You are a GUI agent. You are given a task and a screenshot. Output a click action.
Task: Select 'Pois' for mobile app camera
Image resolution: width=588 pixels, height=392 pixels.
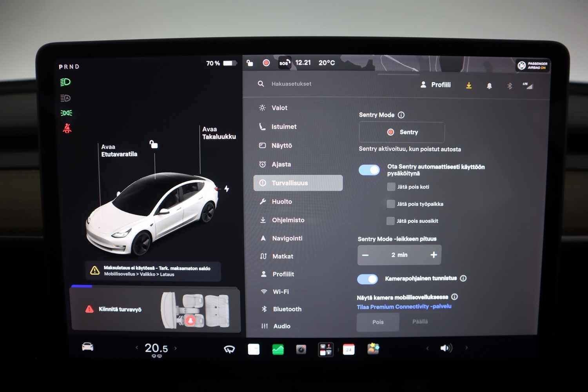[378, 322]
